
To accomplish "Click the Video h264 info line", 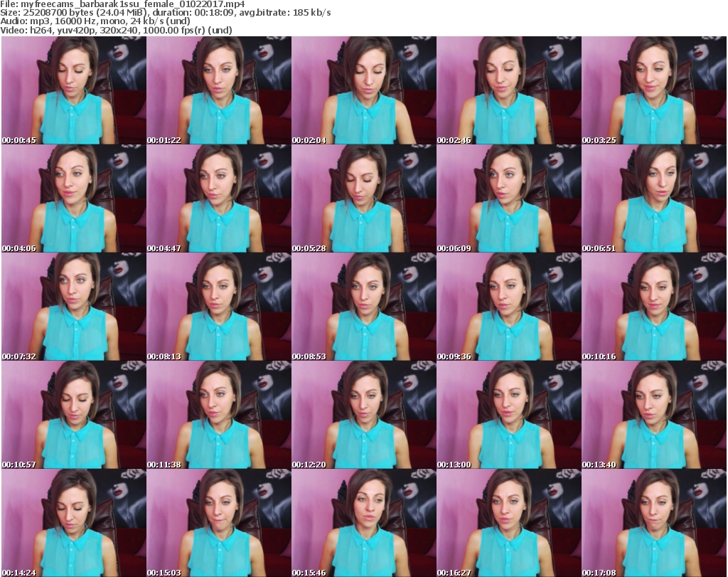I will click(116, 30).
